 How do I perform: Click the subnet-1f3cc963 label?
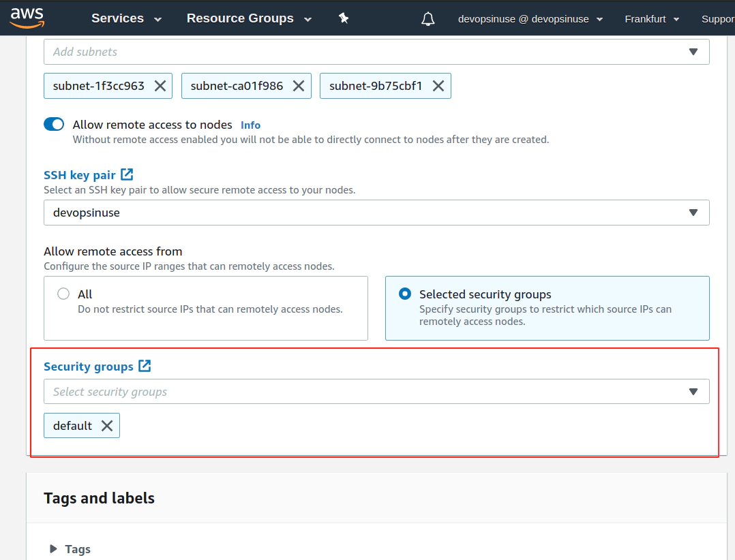pyautogui.click(x=98, y=86)
